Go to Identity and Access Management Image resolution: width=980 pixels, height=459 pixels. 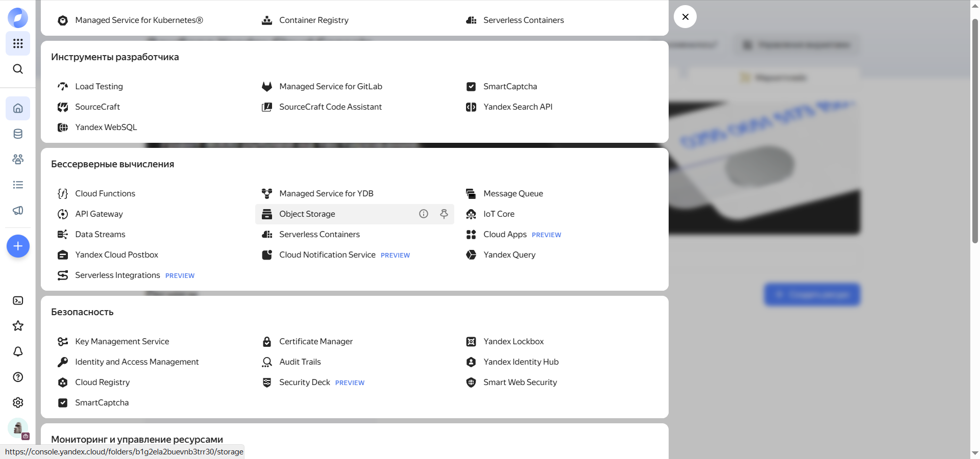tap(137, 362)
